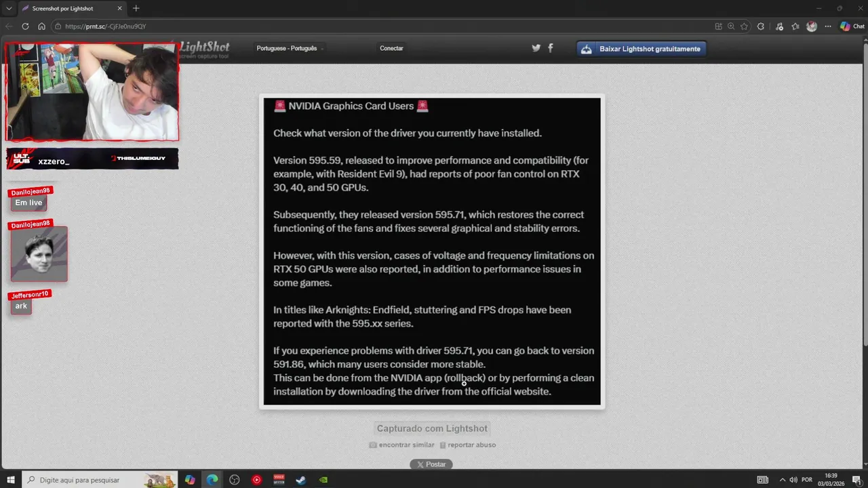
Task: Add this page to favorites with star
Action: click(744, 26)
